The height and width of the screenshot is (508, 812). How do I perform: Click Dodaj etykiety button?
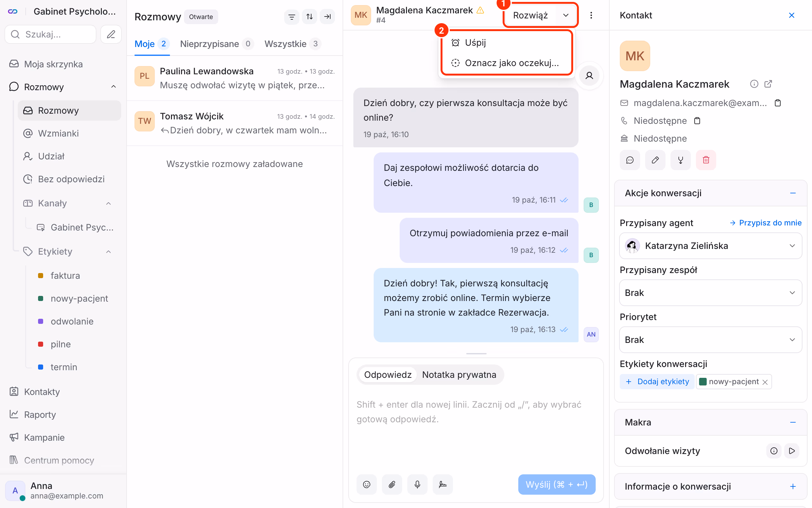[657, 381]
